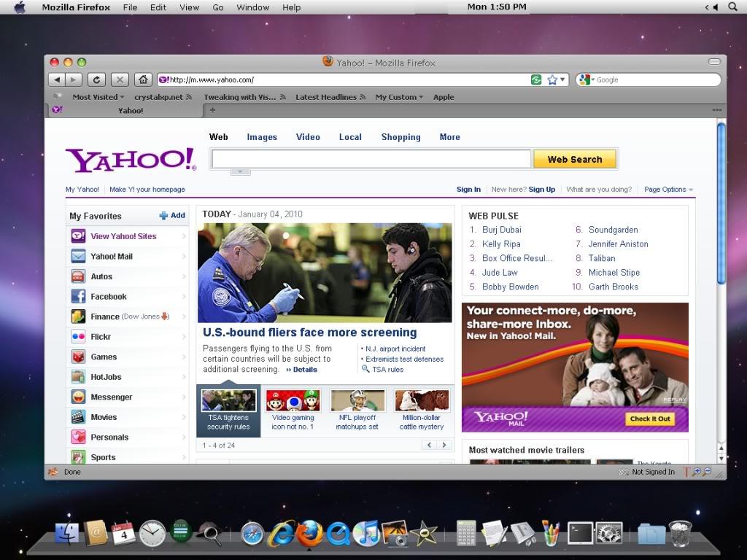This screenshot has width=747, height=560.
Task: Open the Google search engine selector
Action: [586, 79]
